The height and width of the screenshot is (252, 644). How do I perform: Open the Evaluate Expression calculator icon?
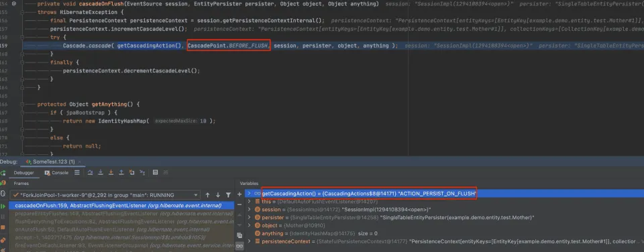coord(155,173)
